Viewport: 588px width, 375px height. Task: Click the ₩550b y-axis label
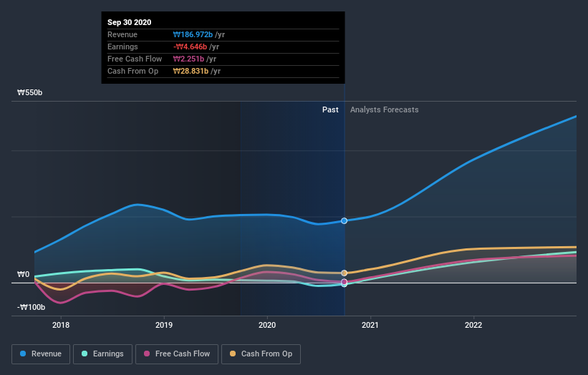click(x=29, y=92)
